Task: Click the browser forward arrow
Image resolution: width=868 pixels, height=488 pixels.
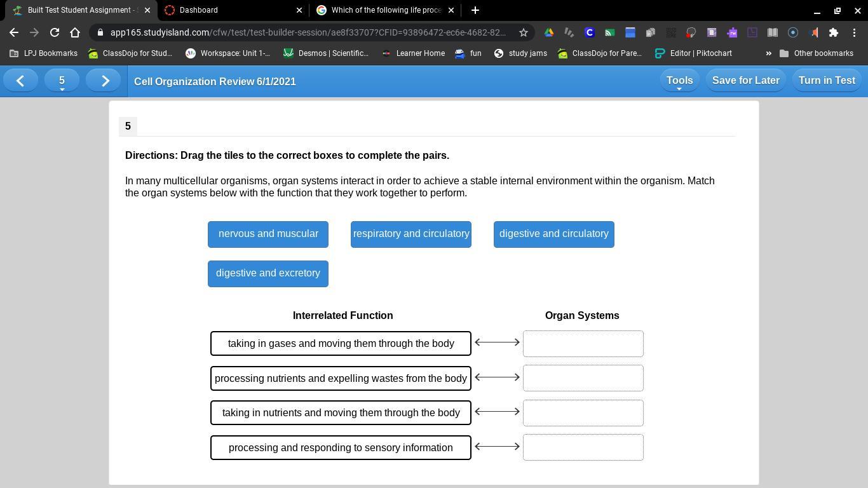Action: coord(34,32)
